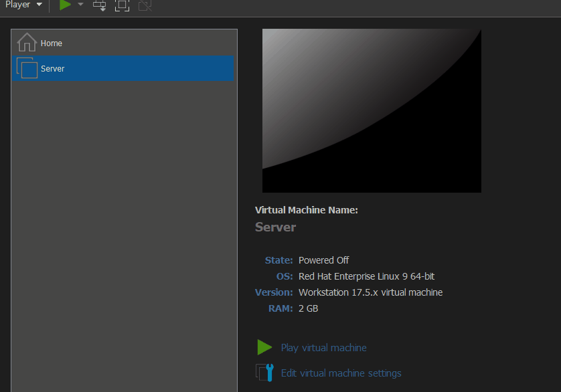Click Red Hat Enterprise Linux 9 64-bit text
Screen dimensions: 561x392
click(366, 276)
